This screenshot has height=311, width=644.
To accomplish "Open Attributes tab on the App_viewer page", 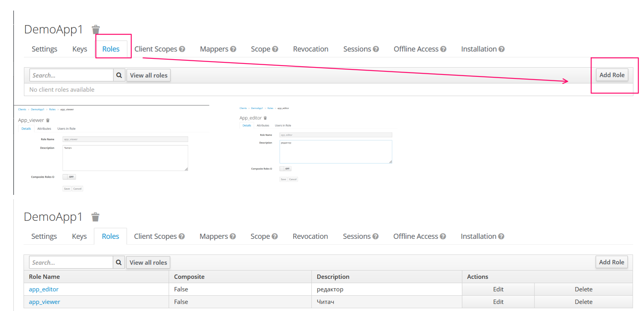I will 44,129.
